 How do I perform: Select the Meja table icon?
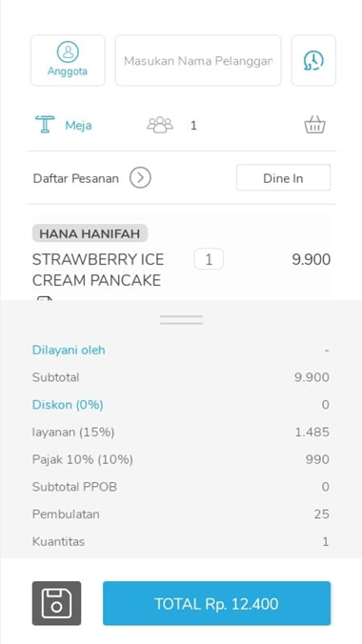coord(45,125)
